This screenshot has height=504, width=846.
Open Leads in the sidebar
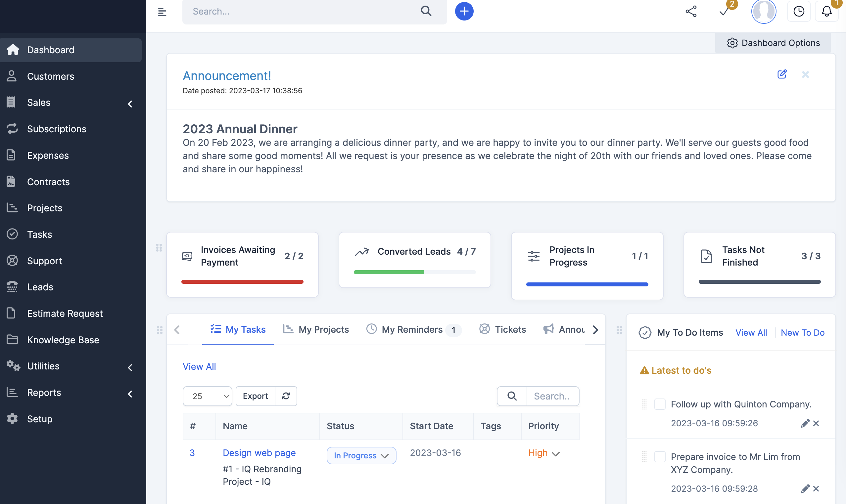[x=40, y=287]
